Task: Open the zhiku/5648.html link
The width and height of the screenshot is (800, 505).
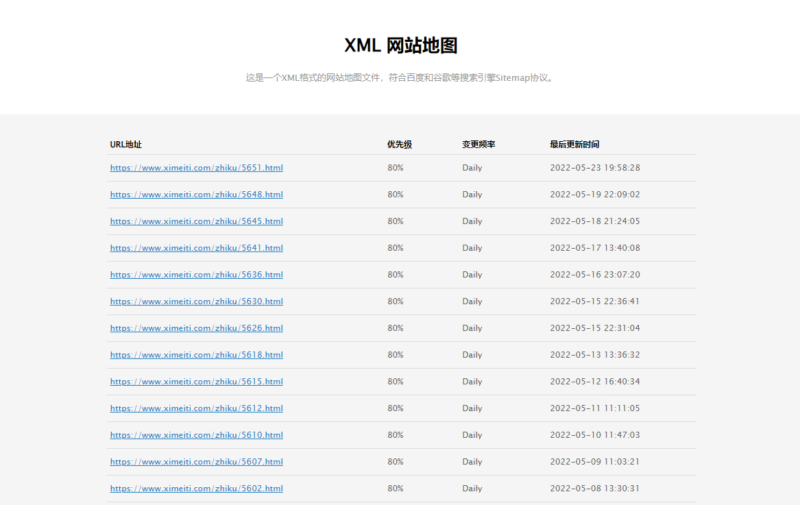Action: pos(196,195)
